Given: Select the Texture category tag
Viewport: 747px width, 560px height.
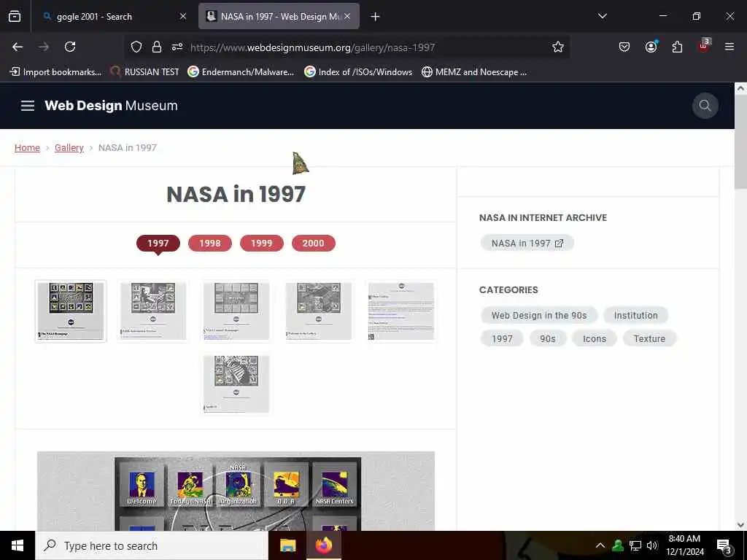Looking at the screenshot, I should tap(649, 338).
